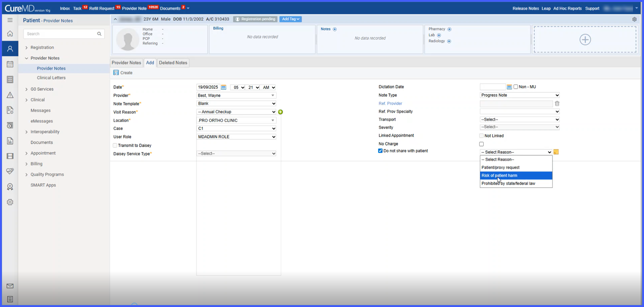The width and height of the screenshot is (644, 307).
Task: Open the Ref. Provider link
Action: (x=390, y=104)
